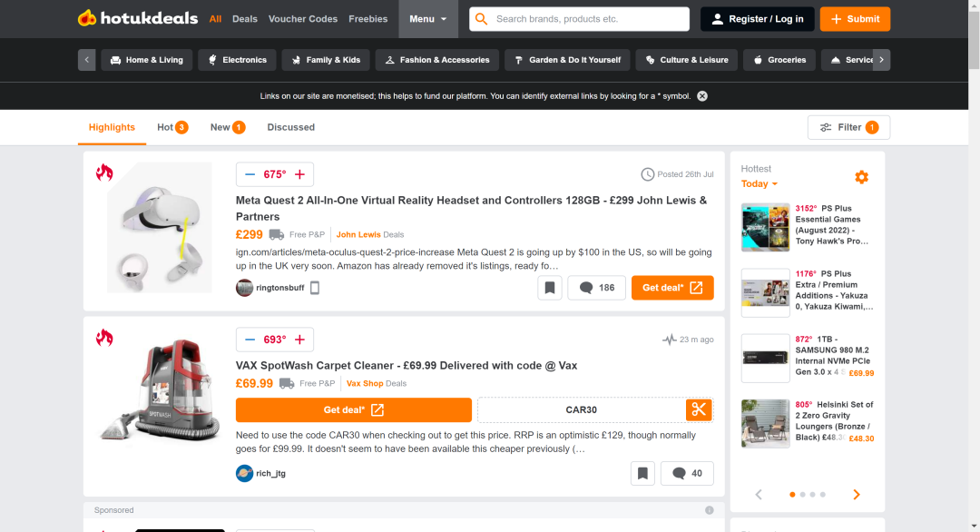
Task: Switch to Highlights tab
Action: point(112,127)
